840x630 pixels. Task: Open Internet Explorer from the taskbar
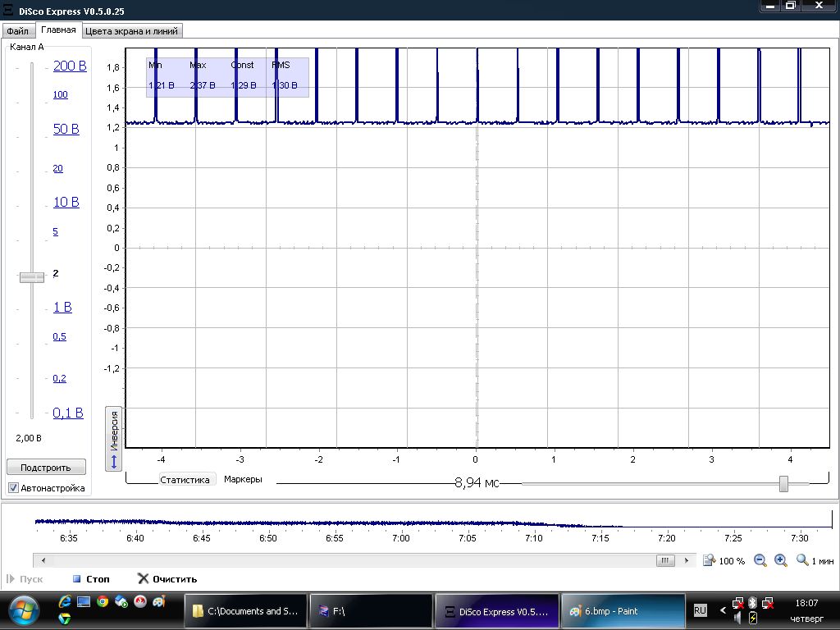64,601
